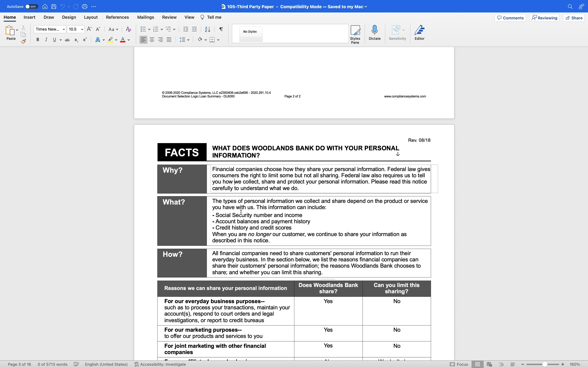Increase font size with the A-up icon
588x368 pixels.
tap(89, 29)
